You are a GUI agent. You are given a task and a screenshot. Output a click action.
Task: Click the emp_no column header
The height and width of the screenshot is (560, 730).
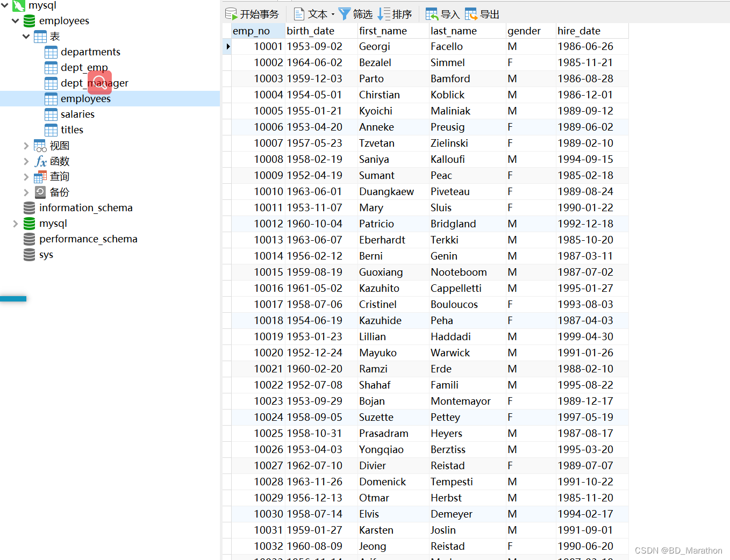pos(258,31)
